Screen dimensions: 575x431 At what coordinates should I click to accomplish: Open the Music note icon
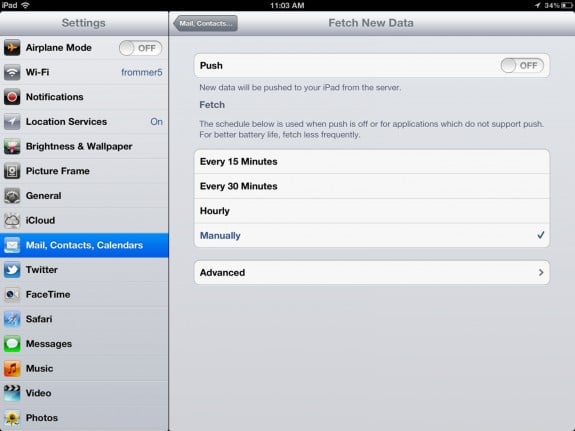click(12, 368)
